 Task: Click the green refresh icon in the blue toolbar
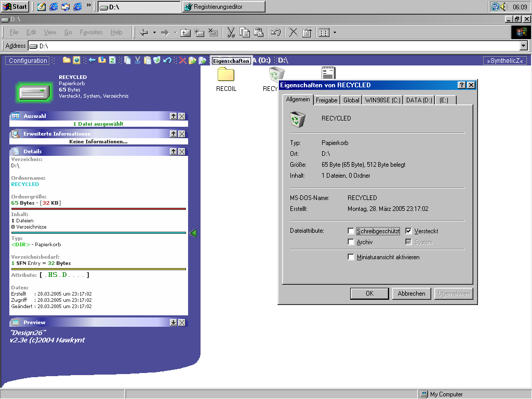tap(112, 60)
